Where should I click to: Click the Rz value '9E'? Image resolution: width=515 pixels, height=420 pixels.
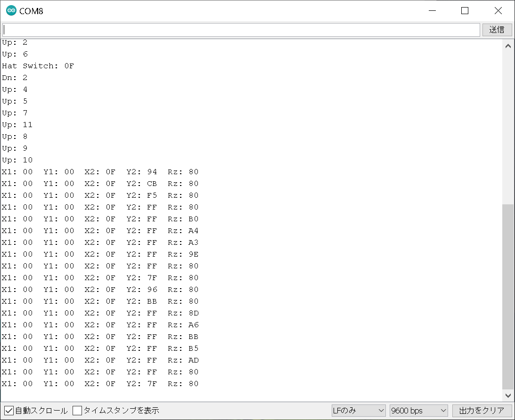pos(194,254)
